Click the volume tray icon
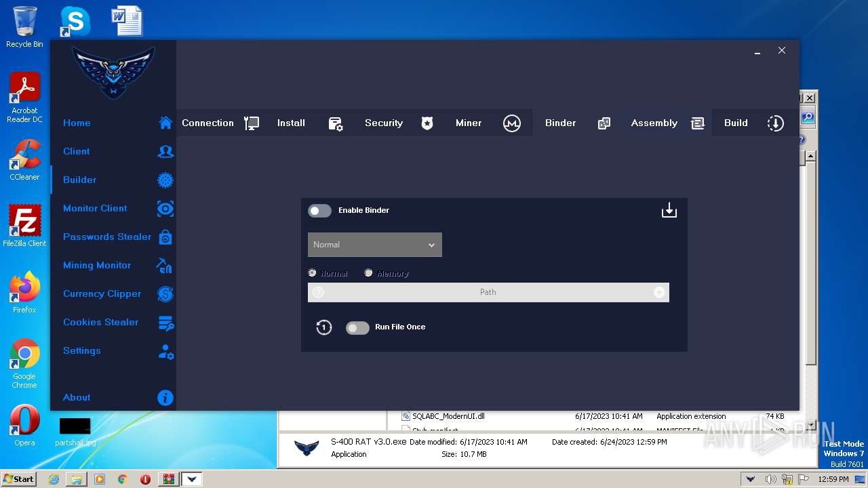 (x=770, y=479)
